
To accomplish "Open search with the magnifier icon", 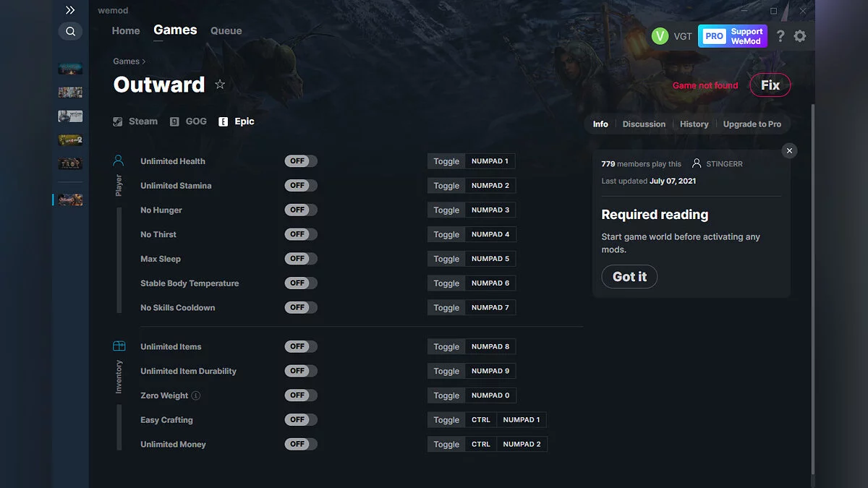I will 70,31.
